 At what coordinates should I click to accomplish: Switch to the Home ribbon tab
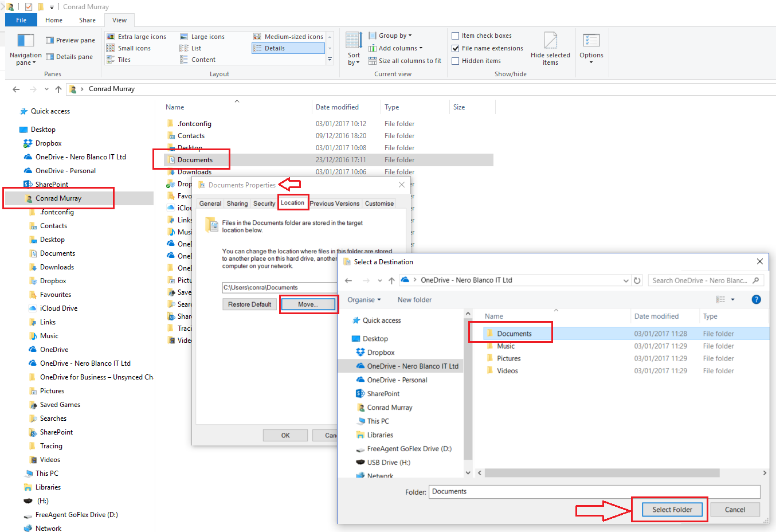(54, 20)
